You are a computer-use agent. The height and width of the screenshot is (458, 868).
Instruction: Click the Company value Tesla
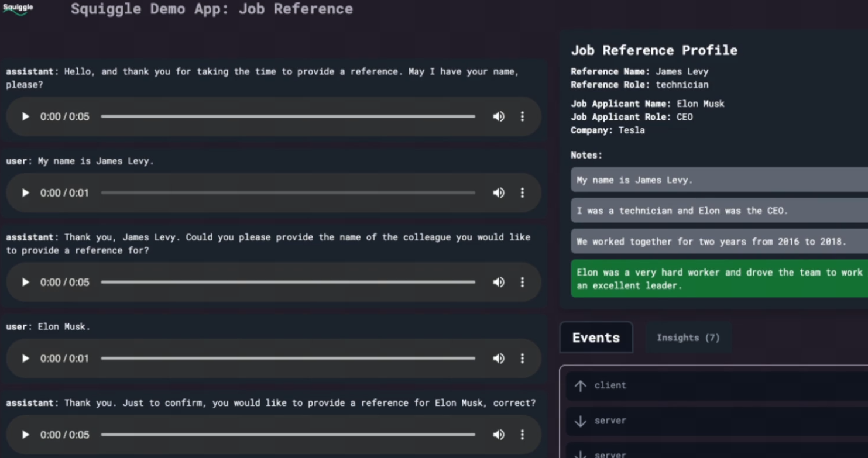pos(632,130)
